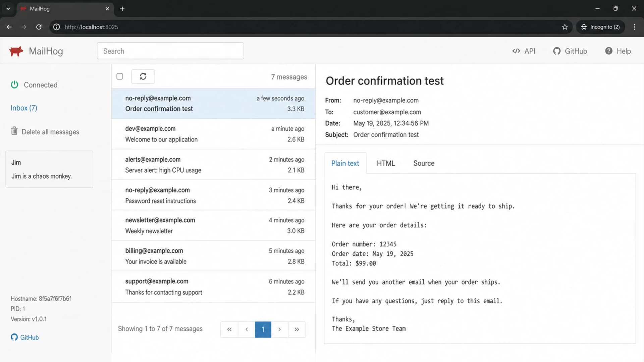Image resolution: width=644 pixels, height=362 pixels.
Task: Switch to the HTML tab
Action: (386, 163)
